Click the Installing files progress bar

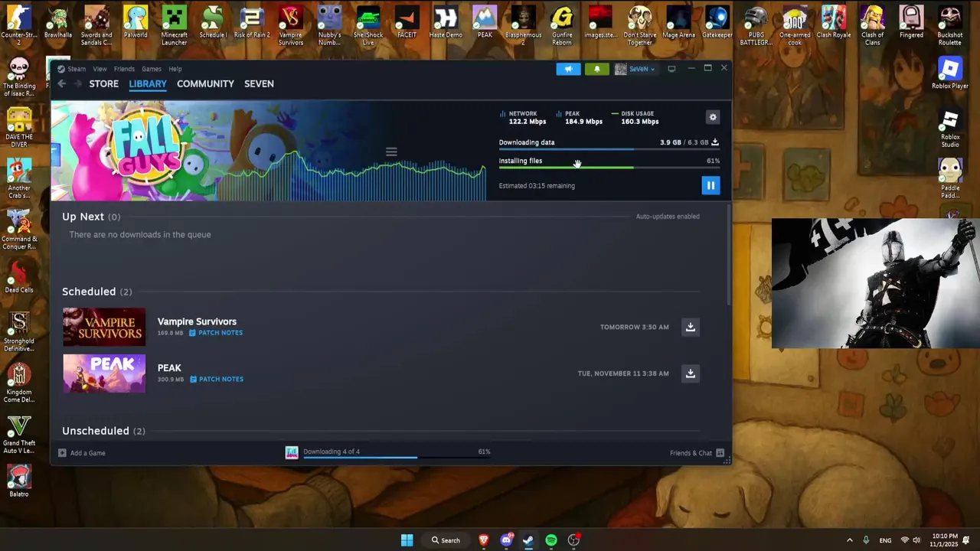click(x=609, y=168)
